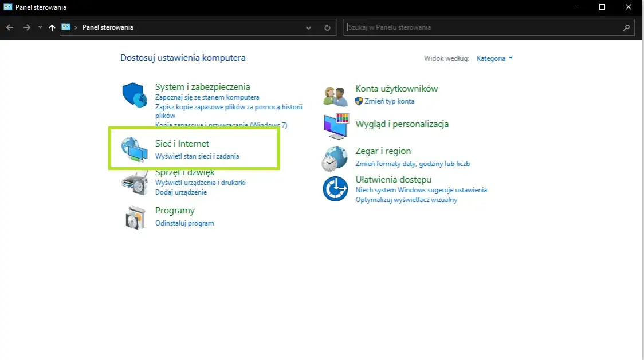Click the refresh icon in address bar
Screen dimensions: 644x360
327,27
